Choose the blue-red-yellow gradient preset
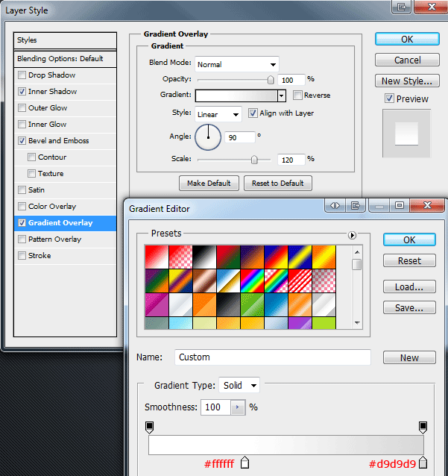The image size is (448, 476). [x=277, y=257]
